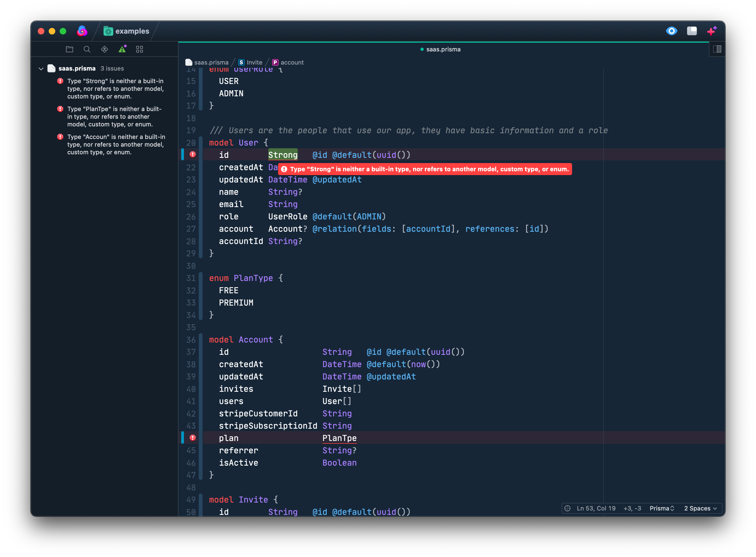Click the Invite breadcrumb item
Screen dimensions: 756x557
click(x=250, y=62)
